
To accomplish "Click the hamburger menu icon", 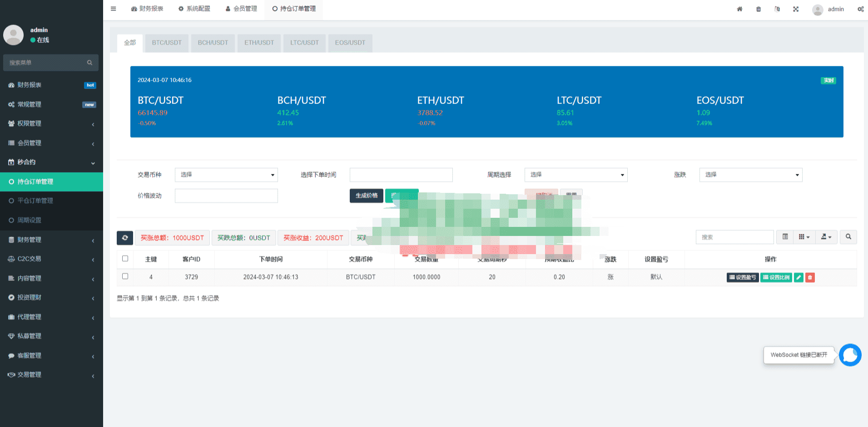I will pyautogui.click(x=114, y=9).
